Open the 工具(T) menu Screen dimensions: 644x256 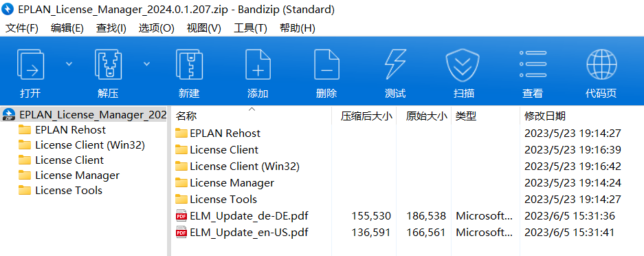point(250,28)
